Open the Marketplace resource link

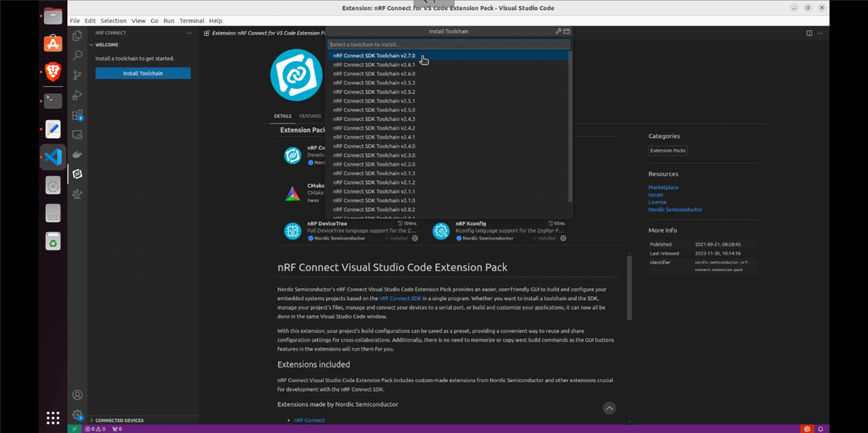click(663, 187)
